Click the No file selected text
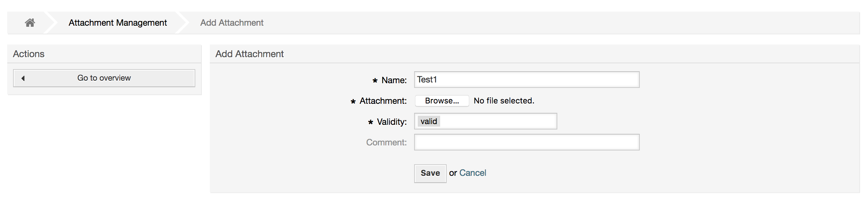This screenshot has width=868, height=208. [504, 101]
